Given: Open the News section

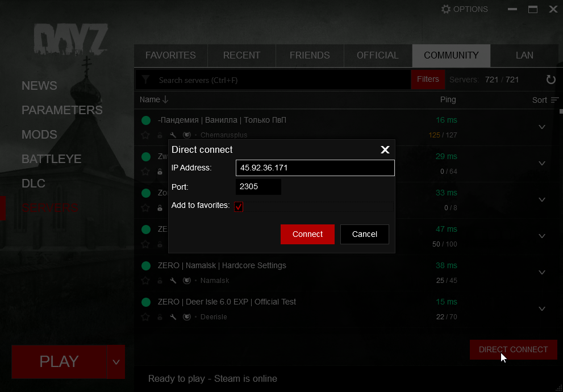Looking at the screenshot, I should (39, 85).
